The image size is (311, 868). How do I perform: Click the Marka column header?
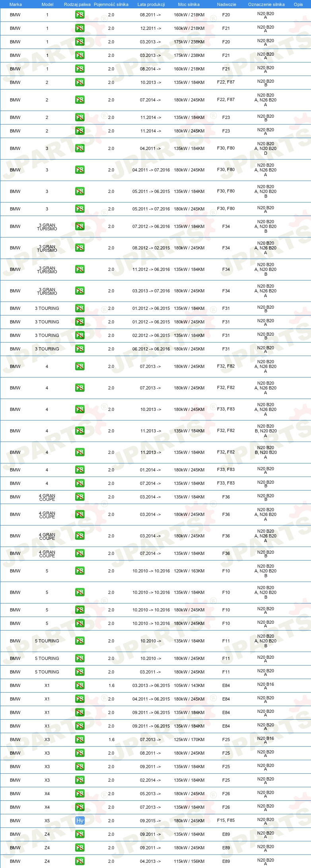[16, 4]
